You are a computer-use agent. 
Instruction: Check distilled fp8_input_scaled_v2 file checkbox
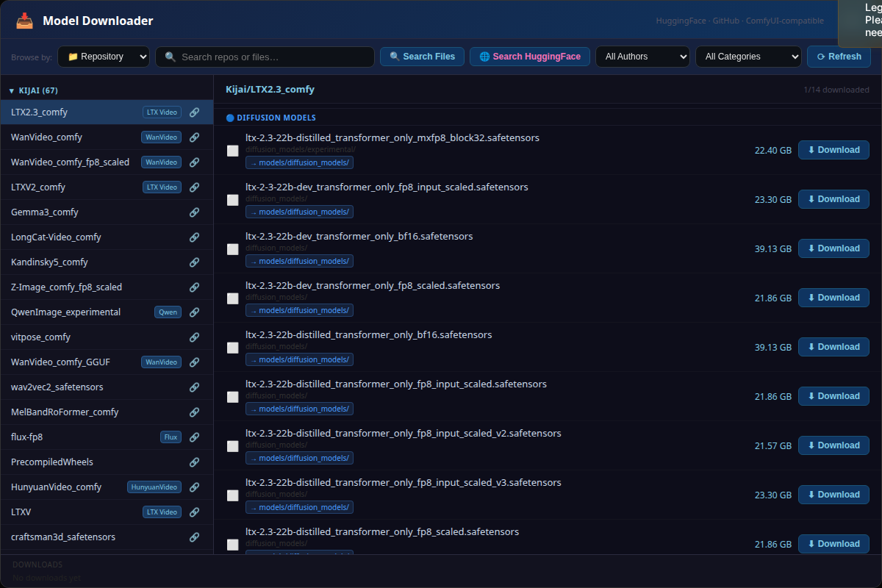point(232,446)
